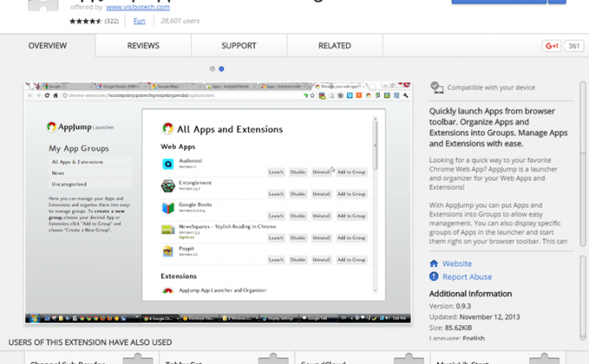The width and height of the screenshot is (589, 364).
Task: Click Launch in the Poppit row
Action: click(x=275, y=260)
